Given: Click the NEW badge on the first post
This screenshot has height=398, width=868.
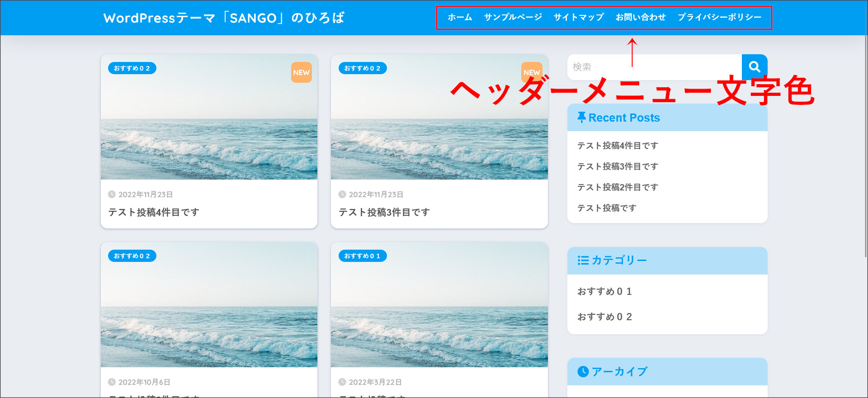Looking at the screenshot, I should pos(301,72).
